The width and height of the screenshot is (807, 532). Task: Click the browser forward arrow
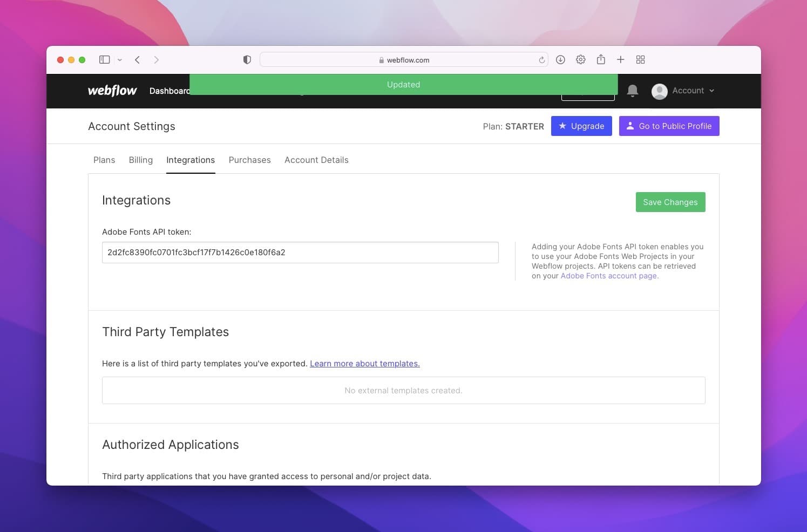point(156,60)
